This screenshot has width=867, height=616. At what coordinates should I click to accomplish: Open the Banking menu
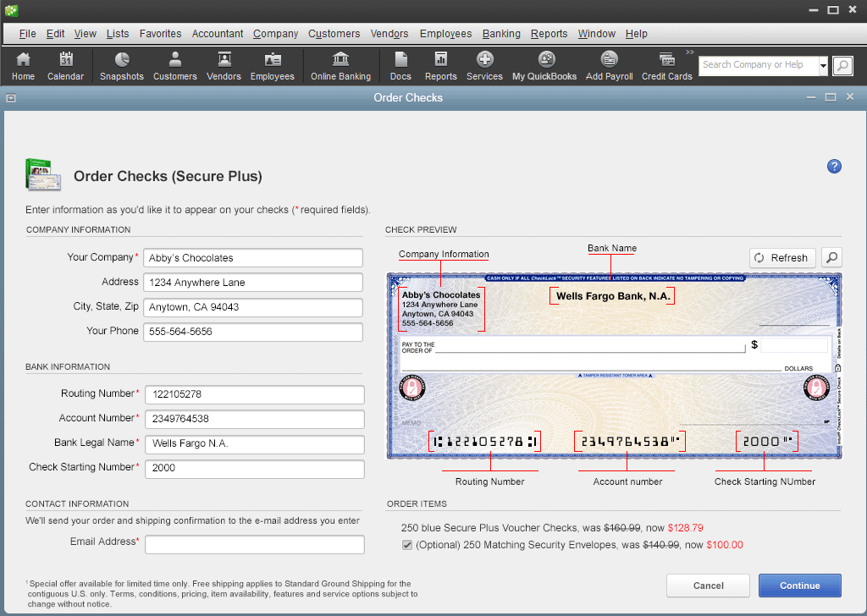pyautogui.click(x=501, y=34)
